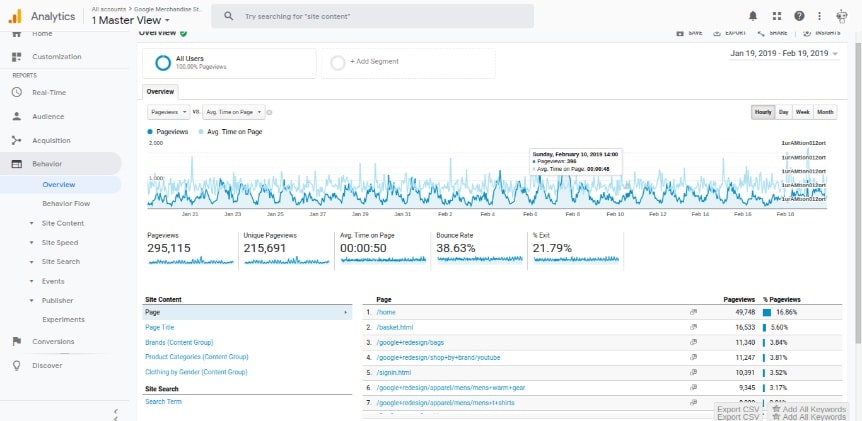
Task: Select Search Term under Site Search
Action: pyautogui.click(x=163, y=402)
